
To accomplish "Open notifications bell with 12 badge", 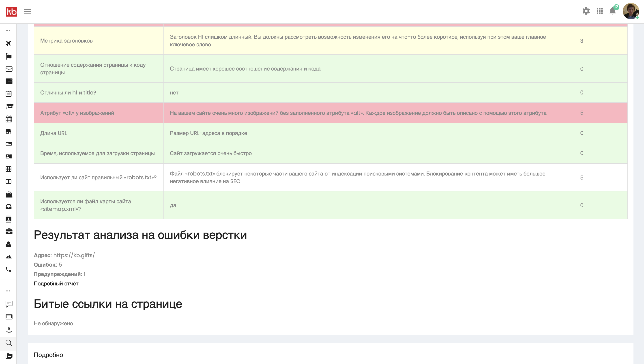I will point(613,11).
